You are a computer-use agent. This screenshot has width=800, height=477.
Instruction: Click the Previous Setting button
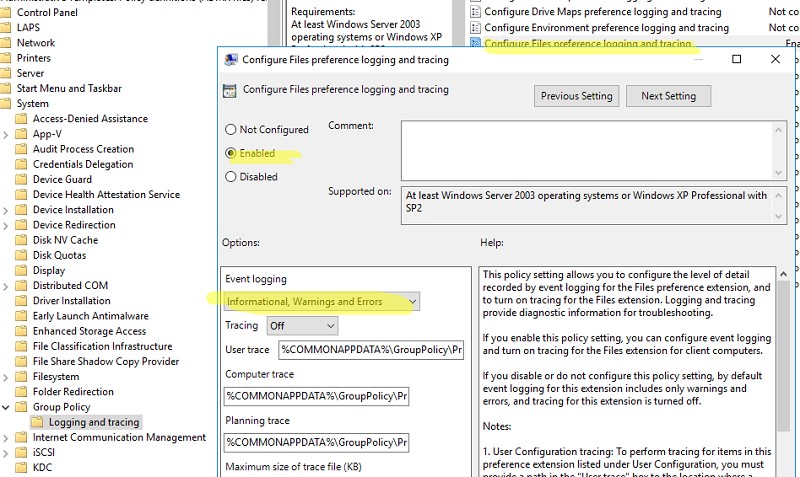[576, 96]
